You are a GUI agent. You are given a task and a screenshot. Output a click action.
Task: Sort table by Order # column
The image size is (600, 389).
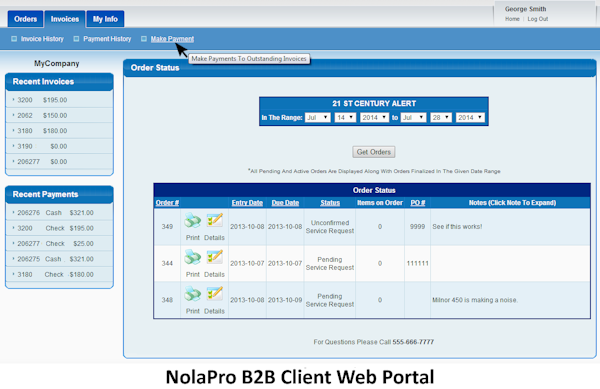(167, 203)
